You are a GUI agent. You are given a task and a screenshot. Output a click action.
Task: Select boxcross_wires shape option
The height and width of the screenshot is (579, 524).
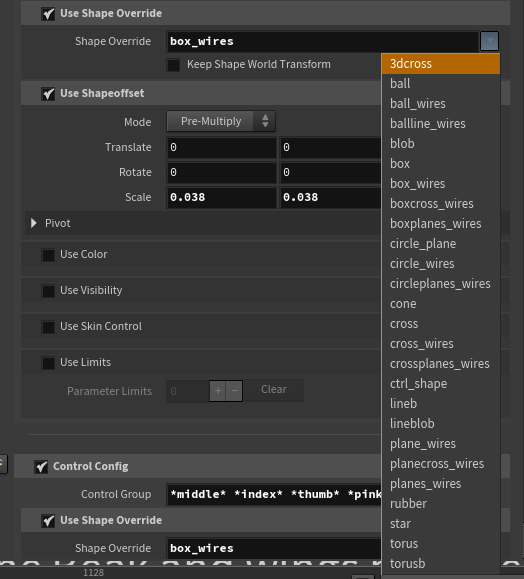(x=441, y=203)
